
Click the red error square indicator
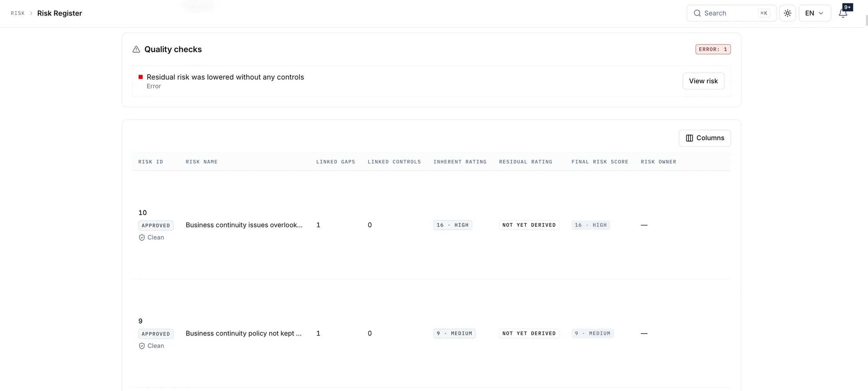[x=141, y=77]
